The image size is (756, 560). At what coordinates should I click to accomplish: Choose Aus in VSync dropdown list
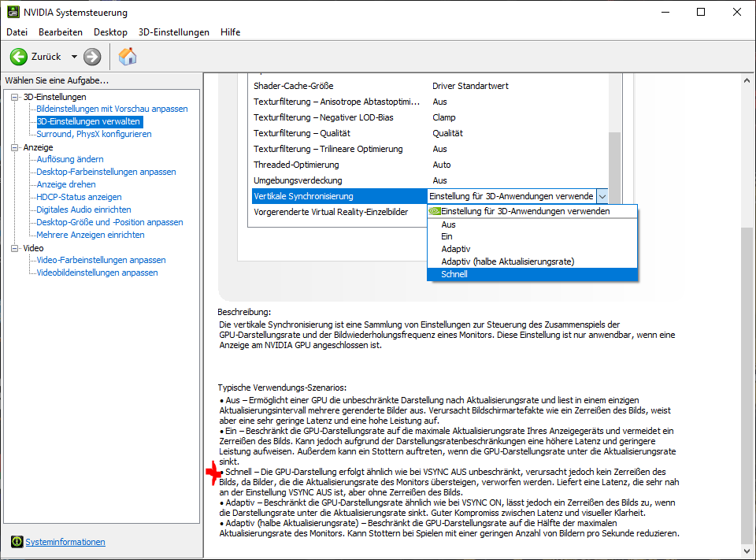[x=532, y=224]
